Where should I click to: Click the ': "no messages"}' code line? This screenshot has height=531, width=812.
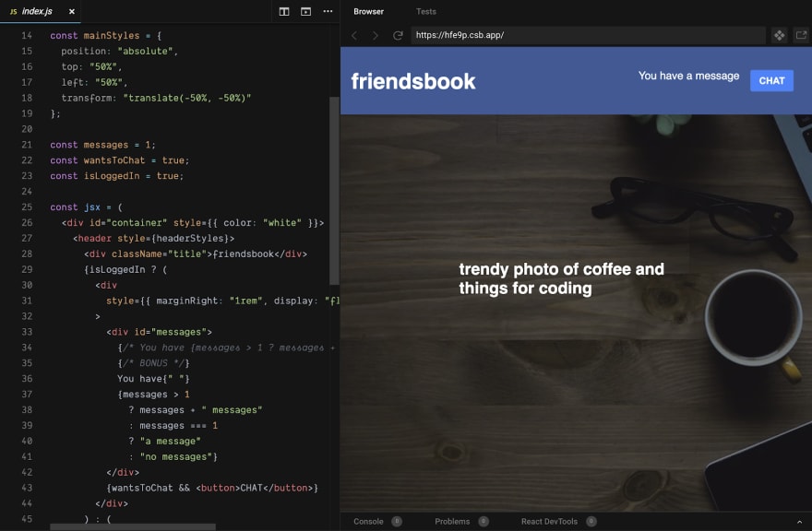click(x=173, y=457)
